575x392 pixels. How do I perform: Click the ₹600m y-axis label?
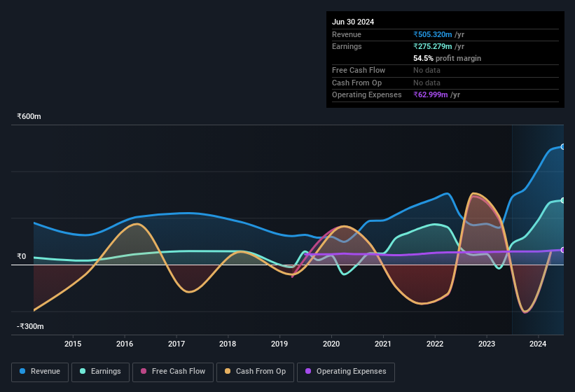point(29,116)
